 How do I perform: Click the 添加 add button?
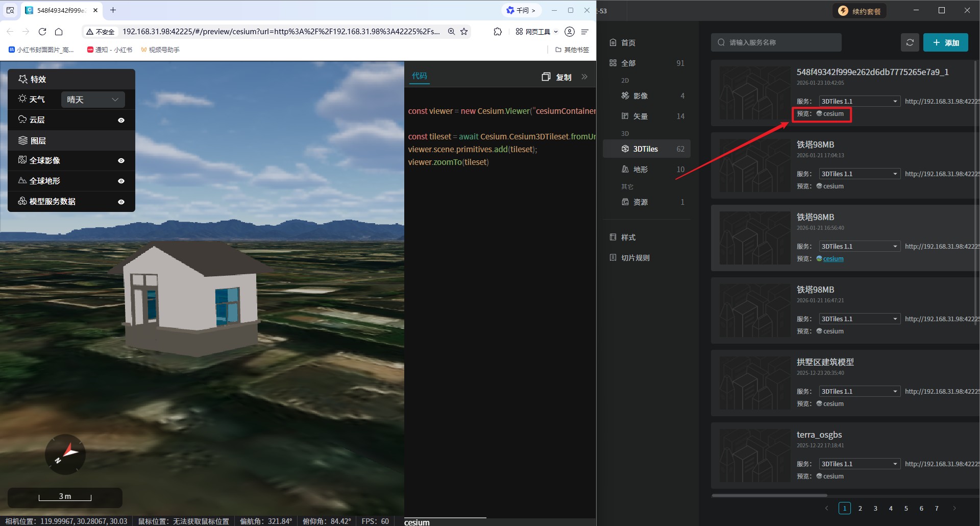[x=945, y=43]
